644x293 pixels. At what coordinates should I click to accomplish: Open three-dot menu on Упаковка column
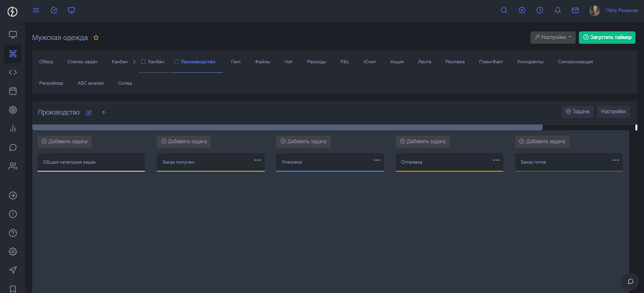pyautogui.click(x=376, y=160)
